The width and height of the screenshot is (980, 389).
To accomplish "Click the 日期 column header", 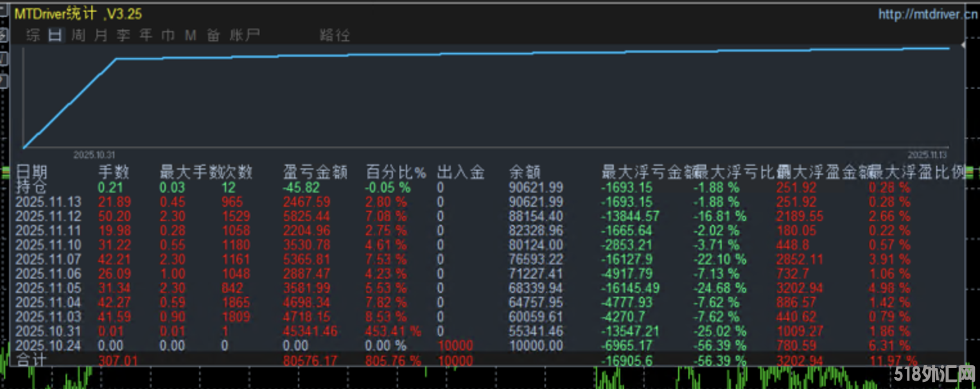I will coord(31,172).
